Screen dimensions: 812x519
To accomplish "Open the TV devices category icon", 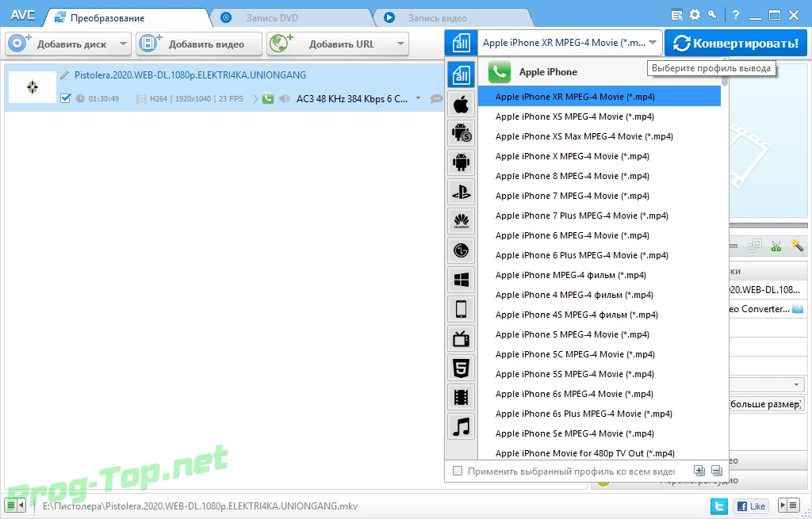I will click(x=461, y=339).
